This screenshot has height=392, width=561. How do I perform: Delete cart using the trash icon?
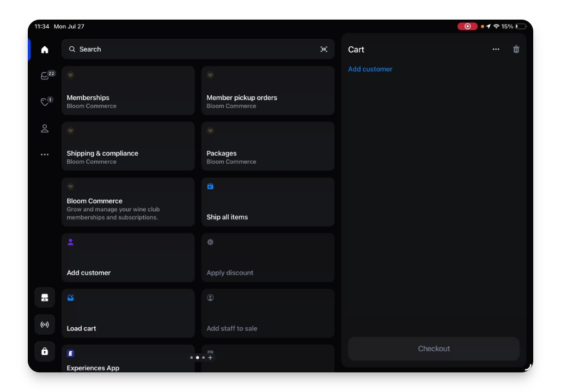tap(516, 50)
